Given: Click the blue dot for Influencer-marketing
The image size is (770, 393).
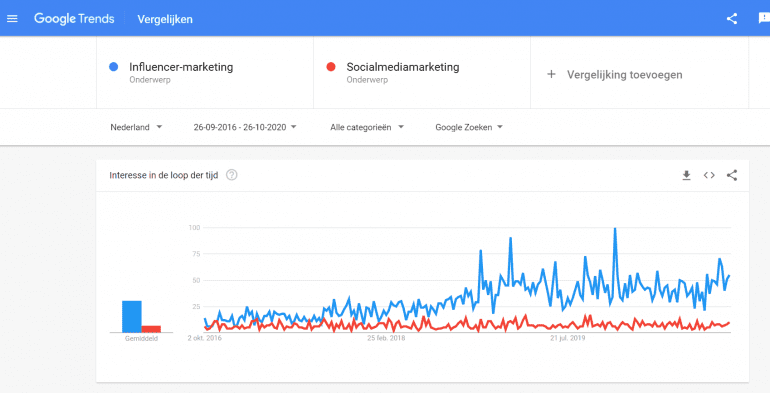Looking at the screenshot, I should [113, 67].
